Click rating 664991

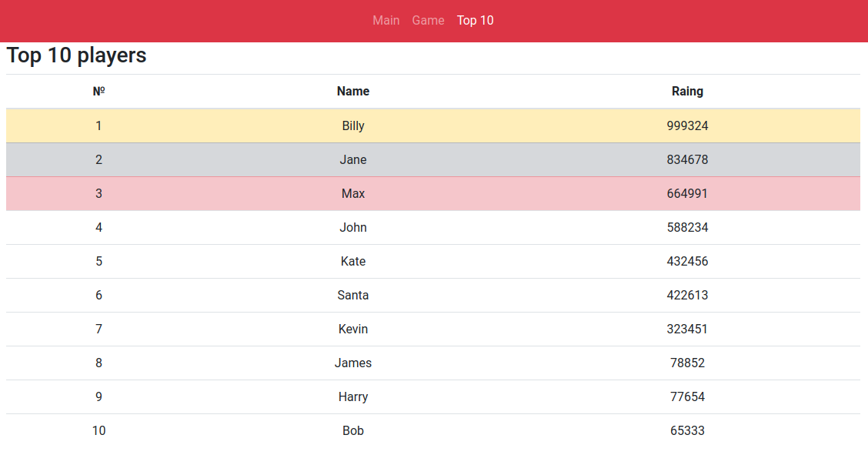coord(687,193)
